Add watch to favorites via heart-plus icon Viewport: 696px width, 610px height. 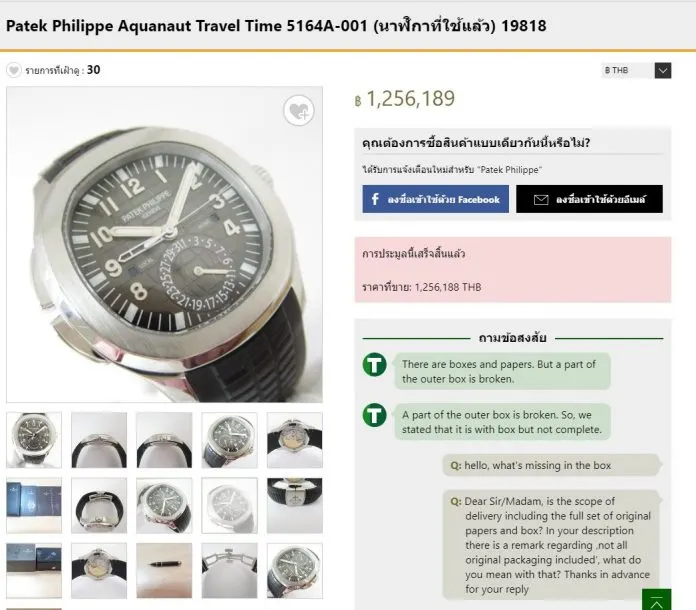pos(298,111)
